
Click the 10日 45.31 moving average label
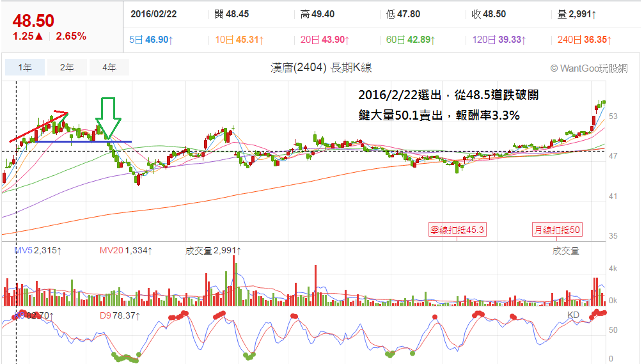(239, 40)
